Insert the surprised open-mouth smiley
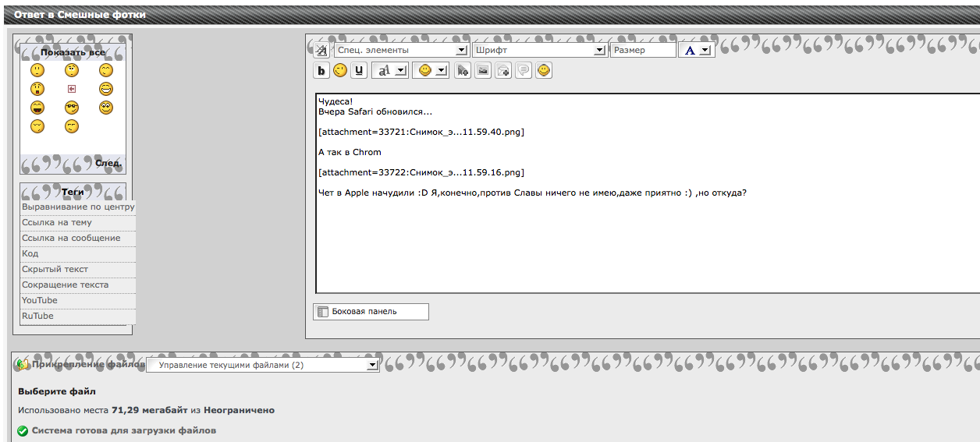Image resolution: width=980 pixels, height=442 pixels. [x=37, y=89]
